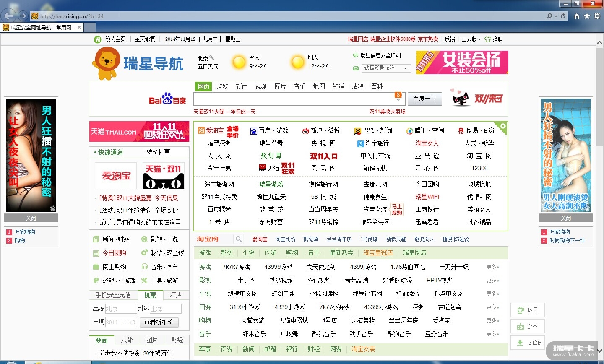Image resolution: width=604 pixels, height=364 pixels.
Task: Click the 今日团购 calendar icon in left panel
Action: [96, 253]
